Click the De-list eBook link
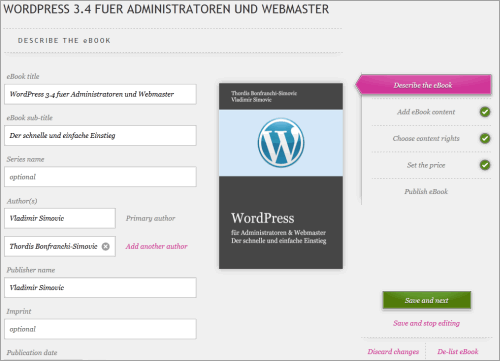Image resolution: width=500 pixels, height=361 pixels. pyautogui.click(x=458, y=352)
